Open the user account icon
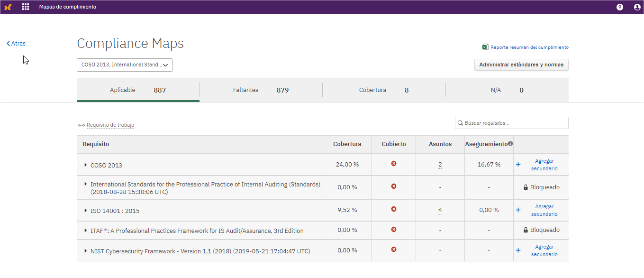Screen dimensions: 644x278 [x=636, y=7]
